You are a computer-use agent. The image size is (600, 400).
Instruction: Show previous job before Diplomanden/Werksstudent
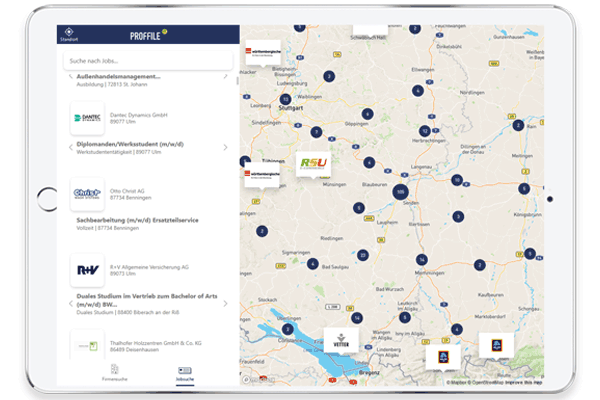pyautogui.click(x=71, y=147)
